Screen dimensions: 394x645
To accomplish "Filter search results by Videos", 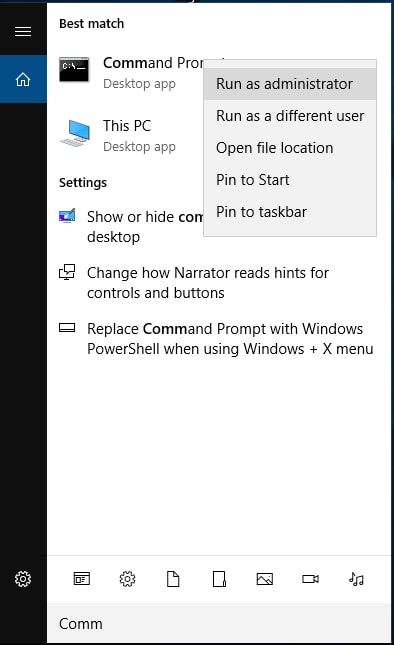I will [x=311, y=579].
